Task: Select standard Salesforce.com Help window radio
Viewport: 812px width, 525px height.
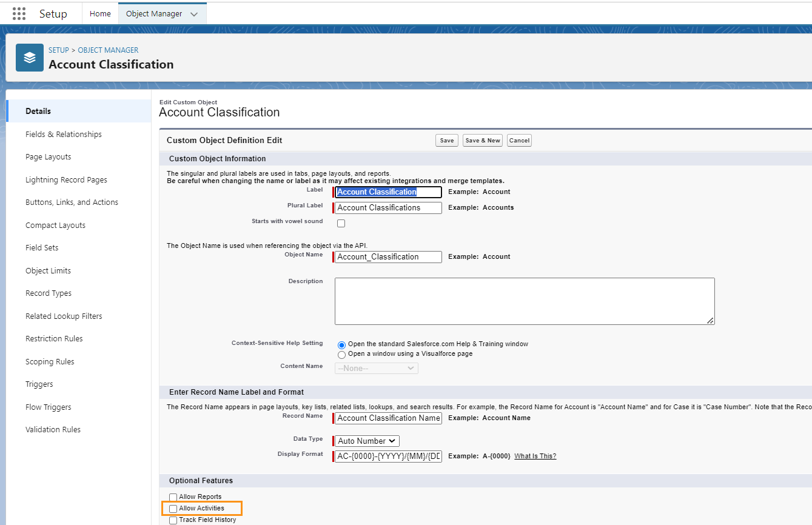Action: 341,344
